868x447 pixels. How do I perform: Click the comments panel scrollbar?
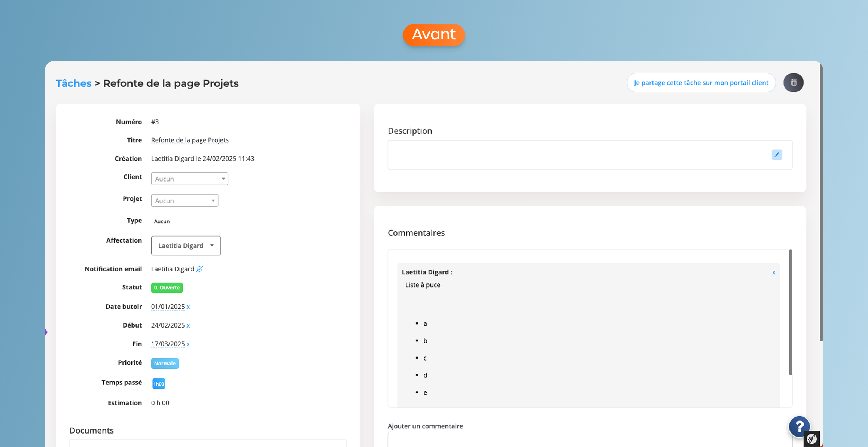click(790, 313)
